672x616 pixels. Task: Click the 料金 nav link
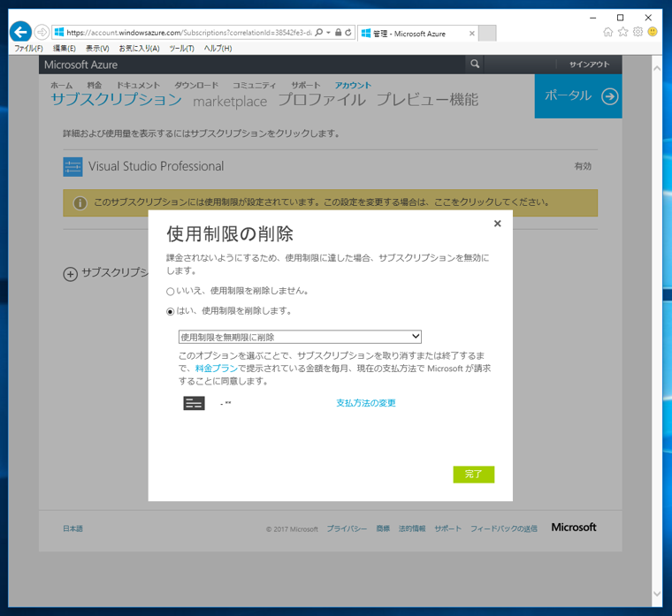point(95,85)
